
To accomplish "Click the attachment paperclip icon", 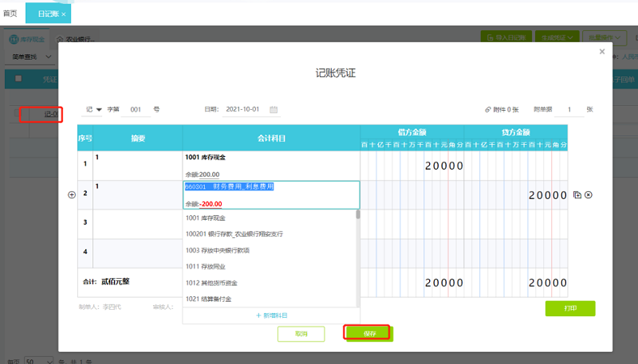I will 488,109.
